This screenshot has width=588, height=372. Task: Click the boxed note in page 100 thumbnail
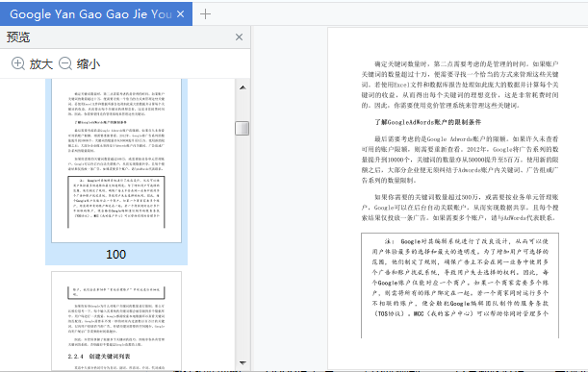click(116, 202)
